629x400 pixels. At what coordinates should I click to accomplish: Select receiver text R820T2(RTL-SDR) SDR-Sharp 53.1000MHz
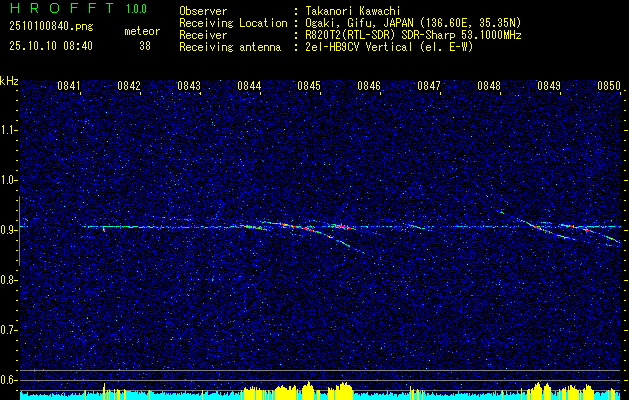point(413,35)
